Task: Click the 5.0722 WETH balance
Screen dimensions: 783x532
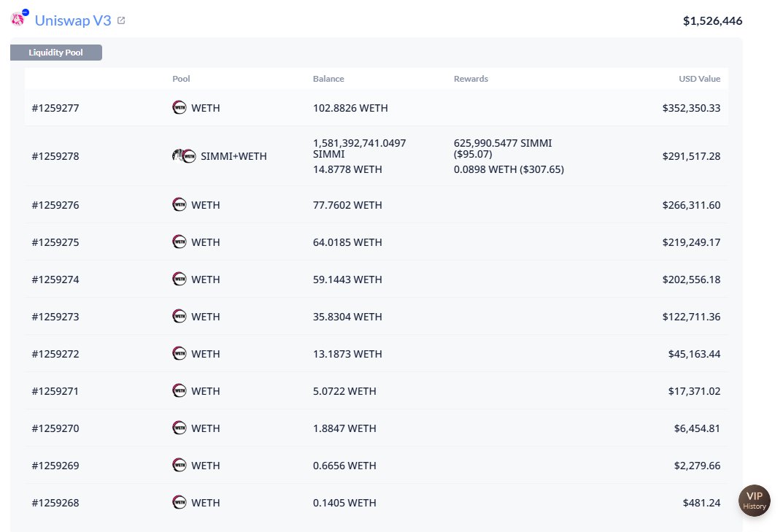Action: (x=344, y=391)
